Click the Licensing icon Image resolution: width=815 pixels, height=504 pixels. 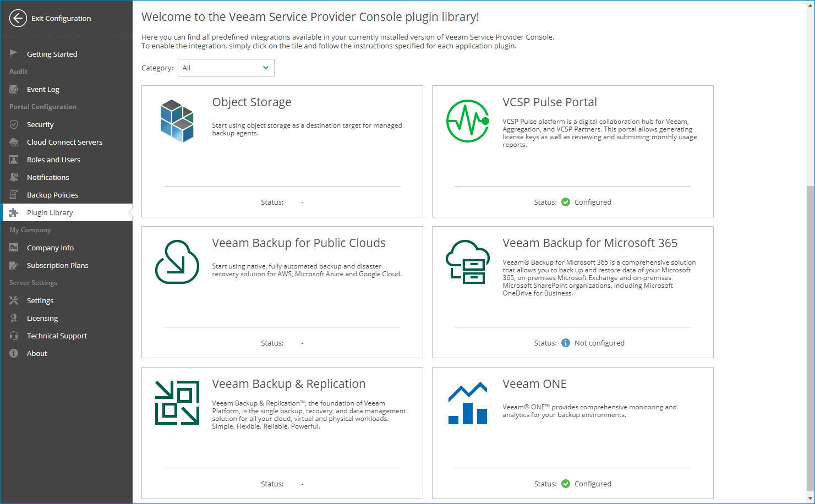[x=14, y=318]
